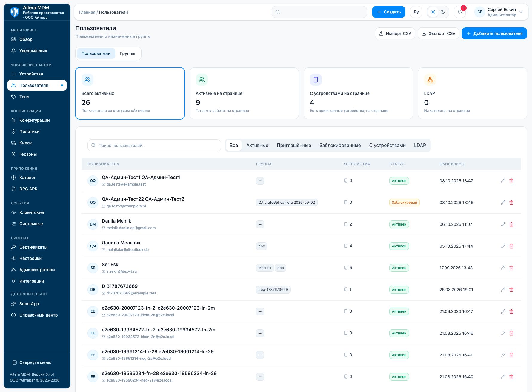
Task: Open Геозоны in the sidebar
Action: click(37, 154)
